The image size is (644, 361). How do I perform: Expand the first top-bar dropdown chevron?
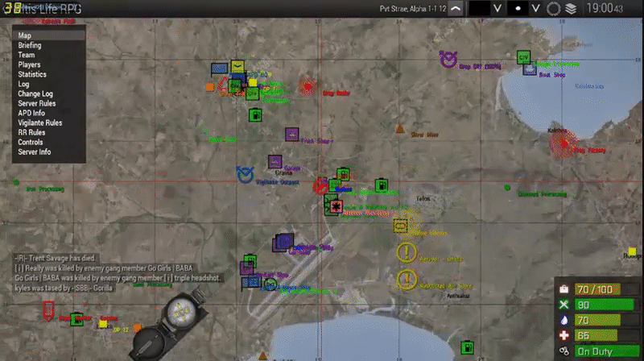(497, 9)
